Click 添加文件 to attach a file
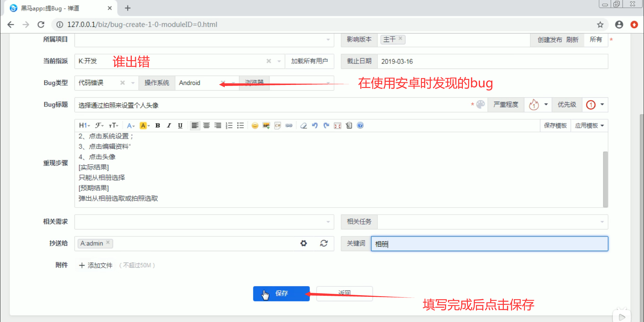 coord(96,265)
